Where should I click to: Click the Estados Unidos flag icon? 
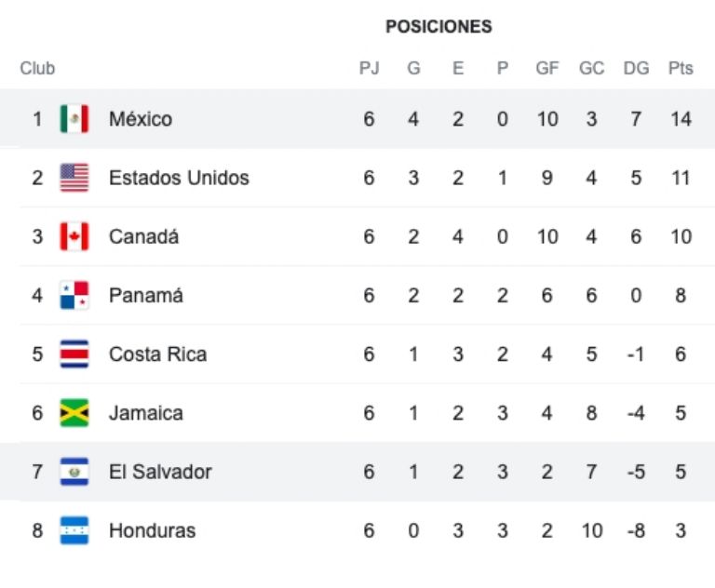point(74,178)
